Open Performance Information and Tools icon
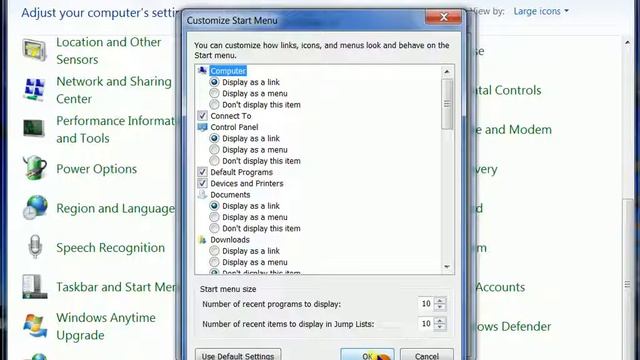This screenshot has height=360, width=640. pos(34,129)
